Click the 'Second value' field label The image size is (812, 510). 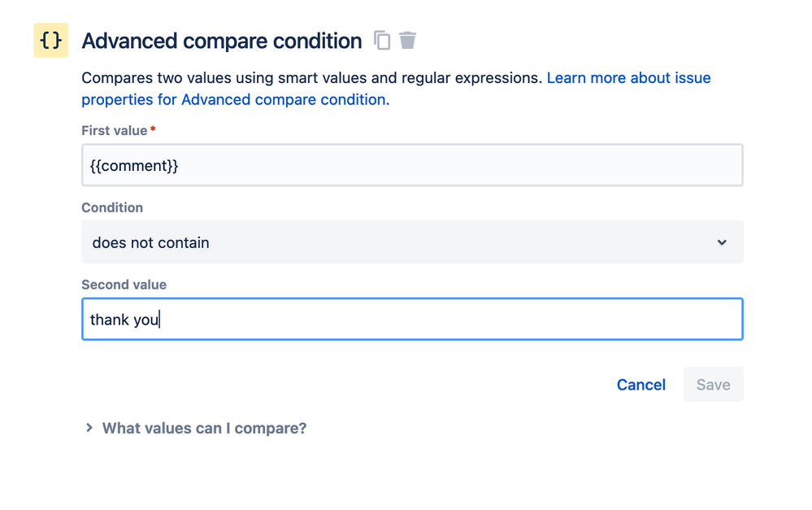pyautogui.click(x=124, y=285)
